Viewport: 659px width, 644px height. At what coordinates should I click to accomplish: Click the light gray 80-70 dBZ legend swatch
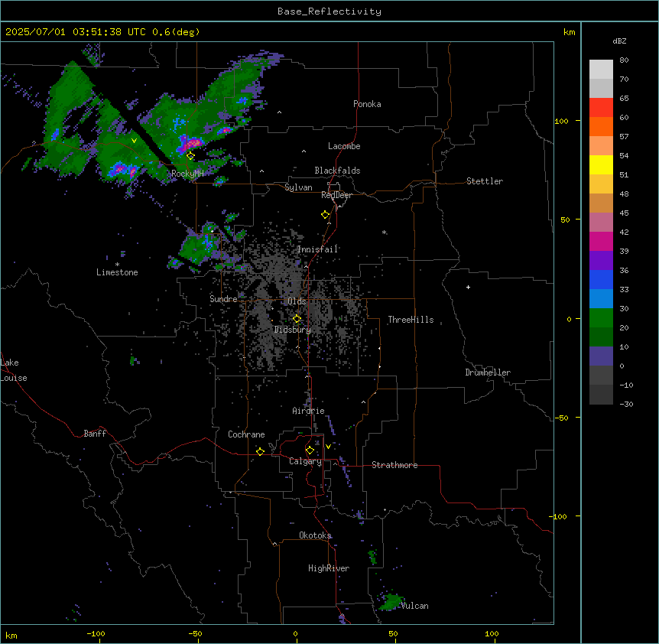coord(601,70)
